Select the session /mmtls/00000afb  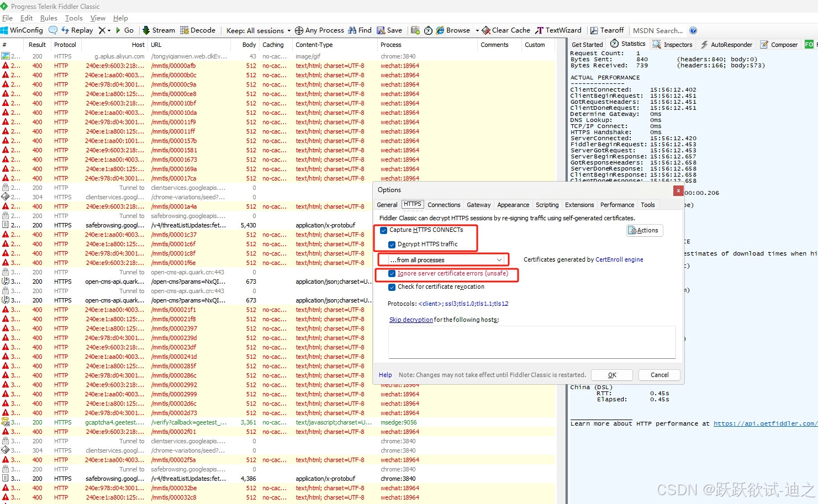click(277, 66)
